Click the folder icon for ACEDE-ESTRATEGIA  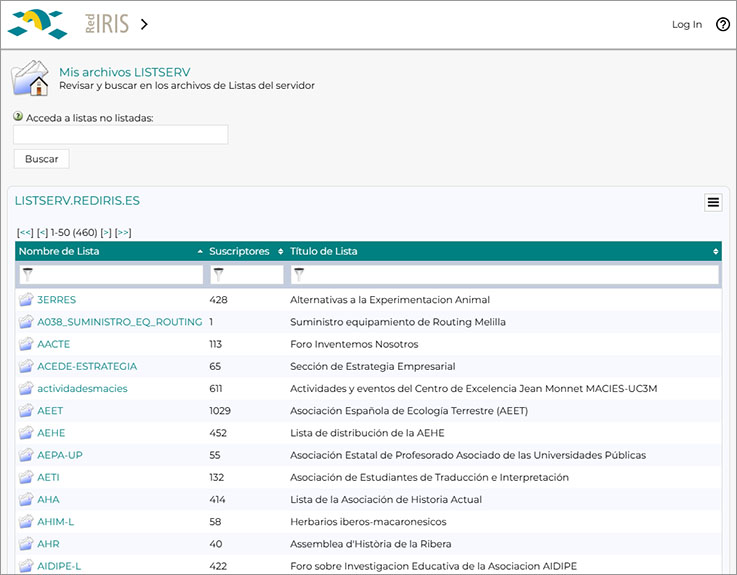point(26,365)
